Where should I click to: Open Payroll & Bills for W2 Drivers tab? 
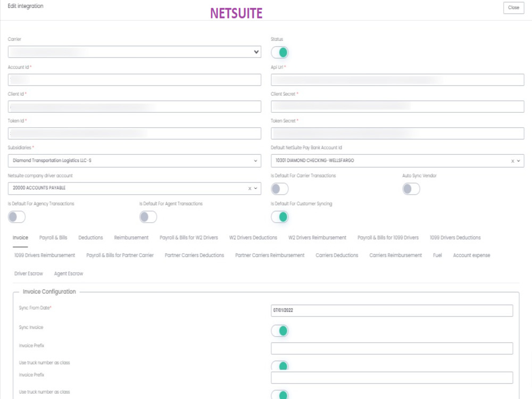[x=189, y=237]
